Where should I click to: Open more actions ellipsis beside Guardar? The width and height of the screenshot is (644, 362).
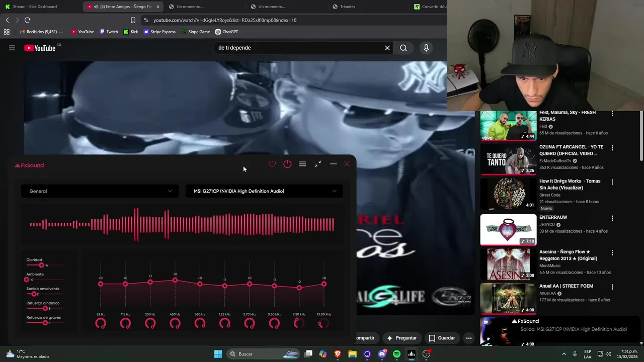click(x=469, y=338)
